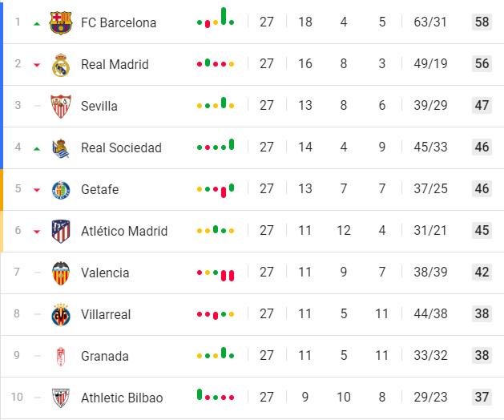Click the Atlético Madrid club crest

pyautogui.click(x=61, y=231)
